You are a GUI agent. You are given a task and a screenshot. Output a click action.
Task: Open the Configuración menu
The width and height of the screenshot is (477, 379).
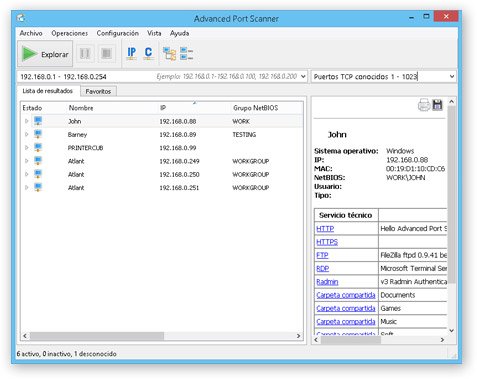pos(117,33)
